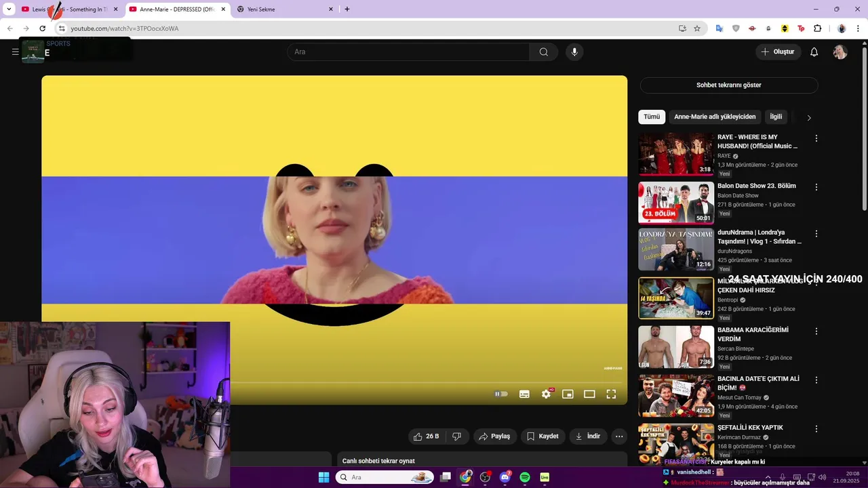
Task: Open options for Balon Date Show video
Action: 816,187
